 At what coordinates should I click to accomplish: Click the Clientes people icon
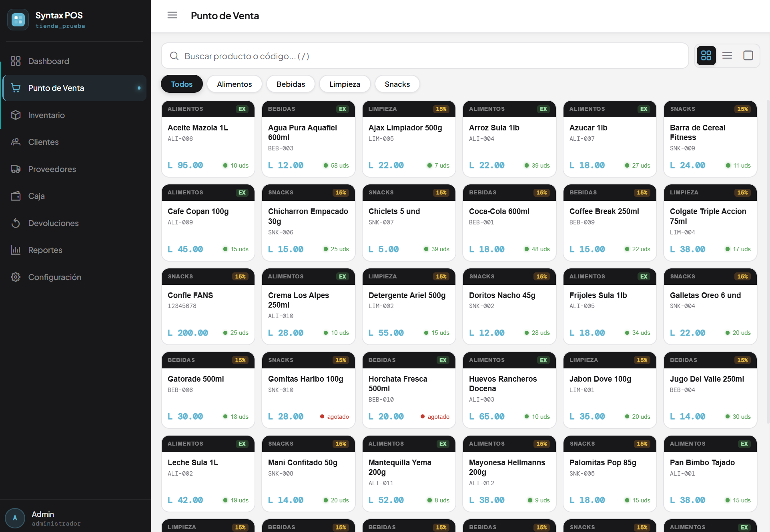point(16,142)
